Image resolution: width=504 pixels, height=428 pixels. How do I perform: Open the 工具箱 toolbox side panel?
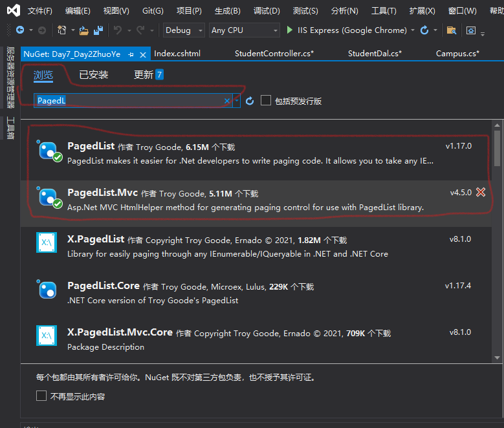click(x=10, y=128)
